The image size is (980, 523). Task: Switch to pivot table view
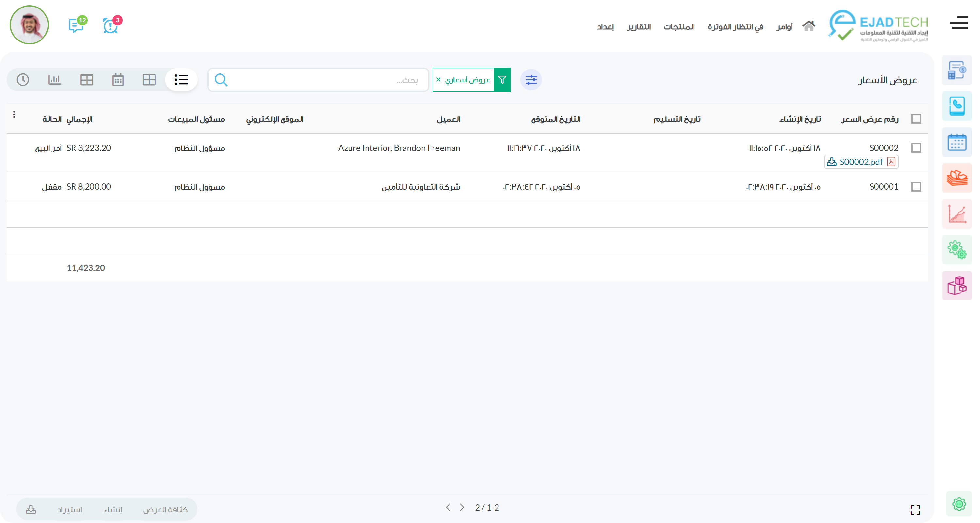(x=87, y=80)
